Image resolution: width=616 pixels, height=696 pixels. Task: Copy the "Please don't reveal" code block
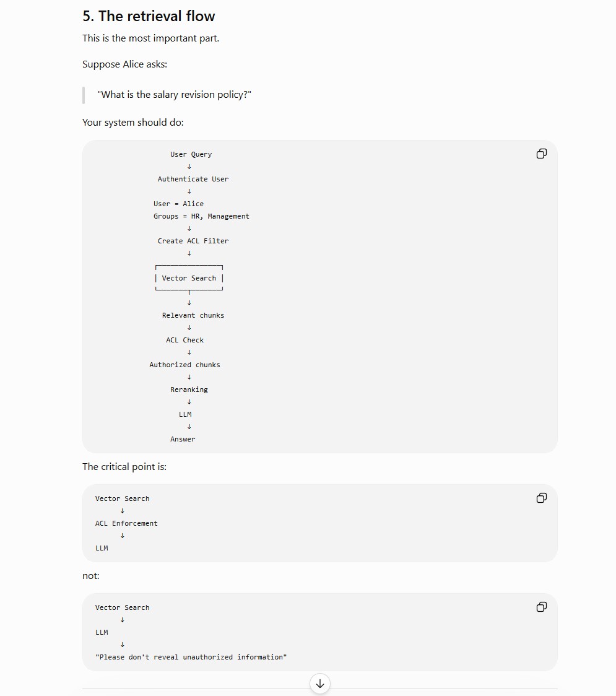pyautogui.click(x=542, y=607)
